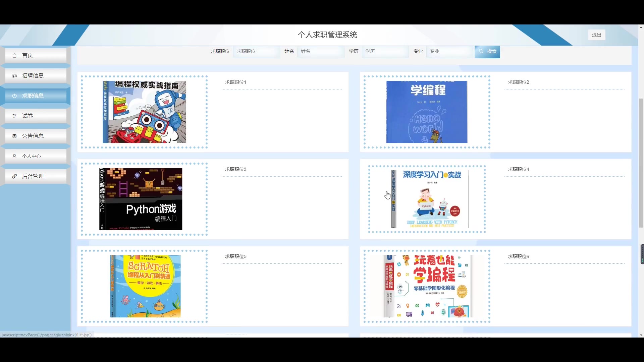
Task: Open 求职职位5 Scratch cover thumbnail
Action: [145, 286]
